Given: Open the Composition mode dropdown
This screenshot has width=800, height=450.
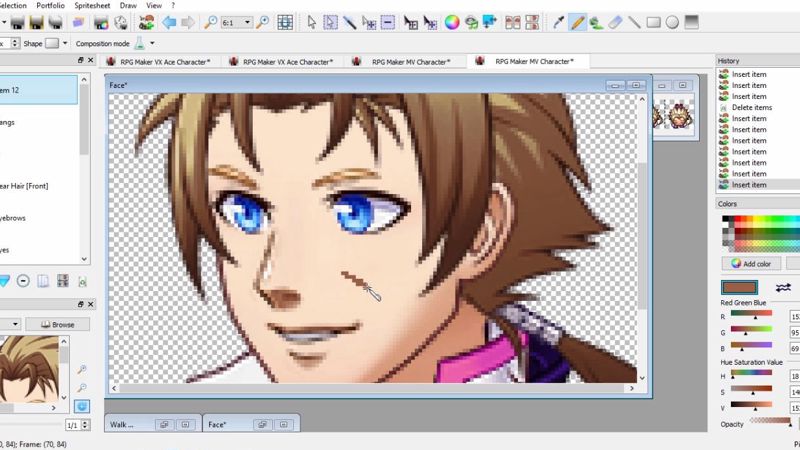Looking at the screenshot, I should [x=152, y=43].
